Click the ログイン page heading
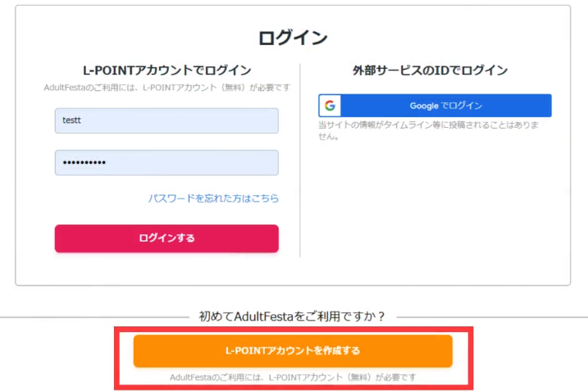The width and height of the screenshot is (588, 392). (x=293, y=38)
